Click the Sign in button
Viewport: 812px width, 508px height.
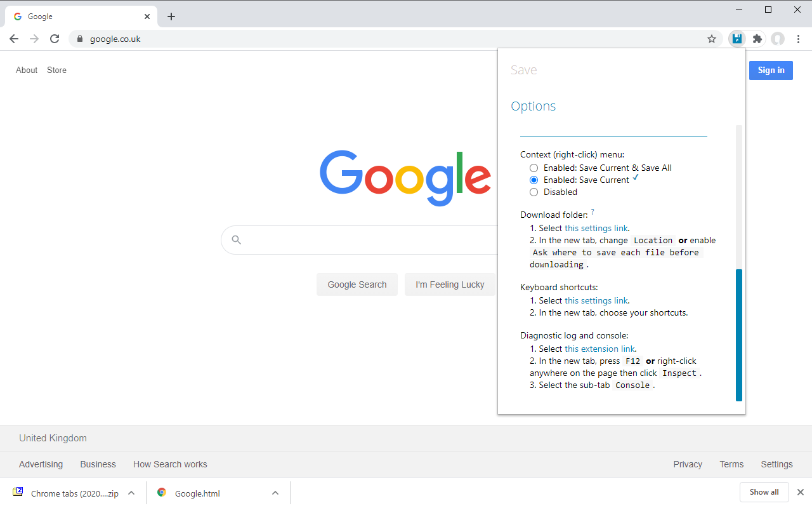click(771, 70)
